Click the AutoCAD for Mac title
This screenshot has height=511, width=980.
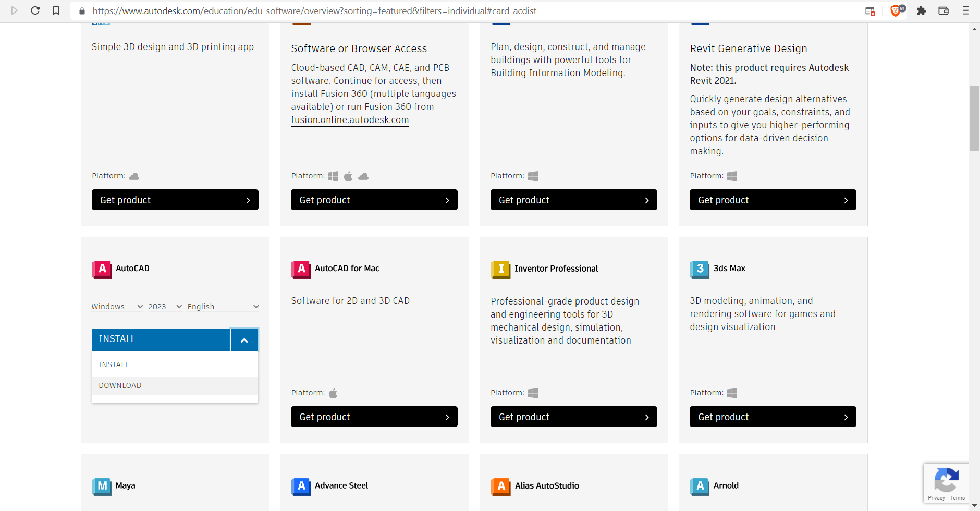[347, 269]
